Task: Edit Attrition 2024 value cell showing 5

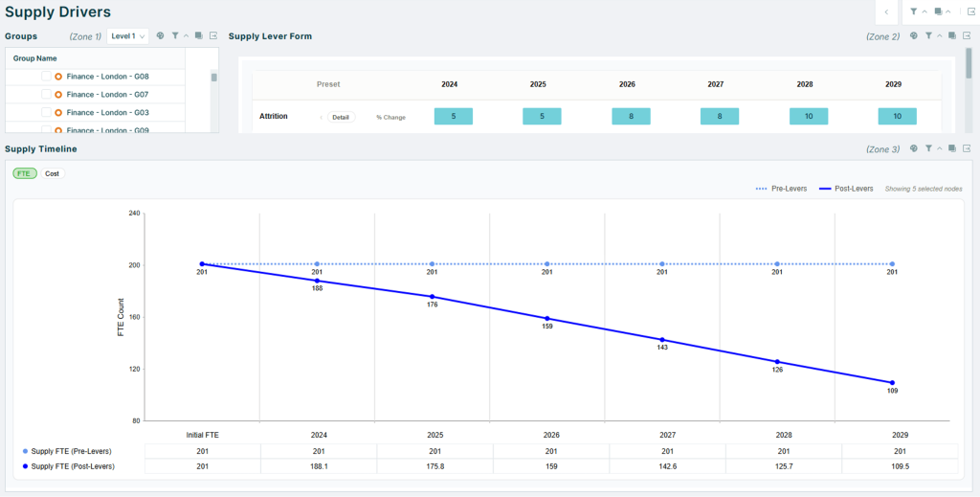Action: pyautogui.click(x=453, y=116)
